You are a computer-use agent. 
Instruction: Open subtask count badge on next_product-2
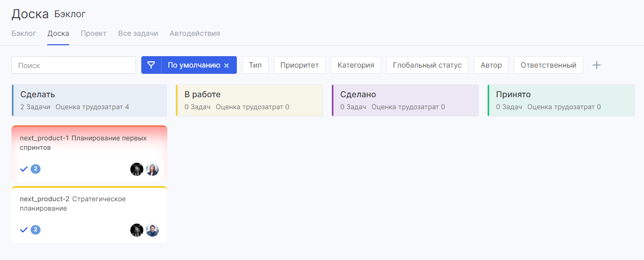tap(35, 230)
